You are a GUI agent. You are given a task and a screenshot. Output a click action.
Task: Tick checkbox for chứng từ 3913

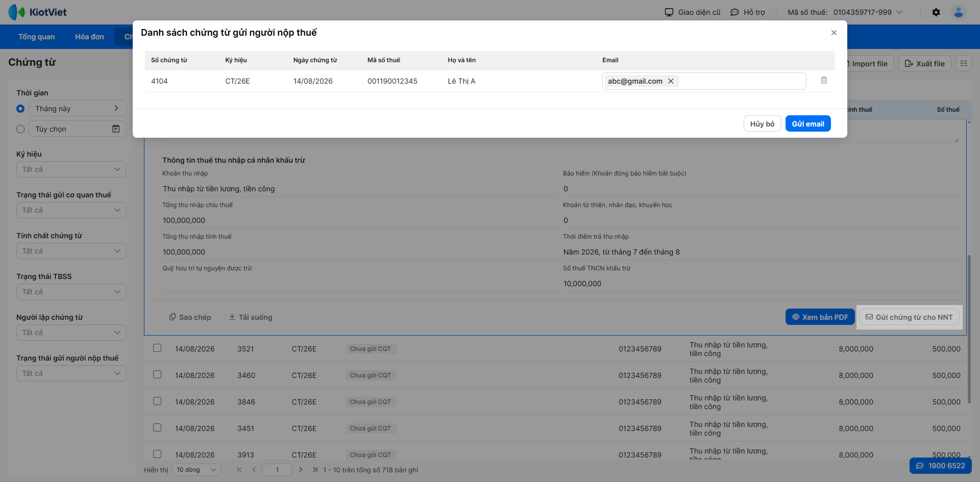[157, 454]
